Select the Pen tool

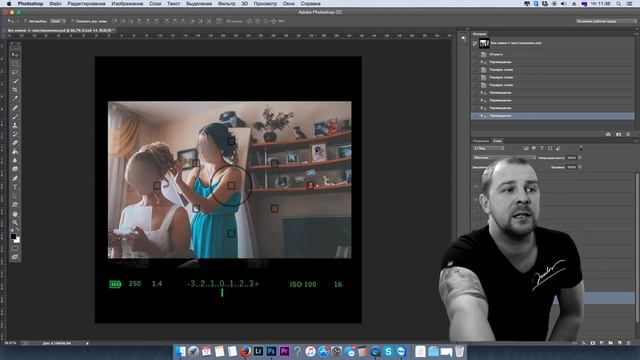[x=15, y=178]
